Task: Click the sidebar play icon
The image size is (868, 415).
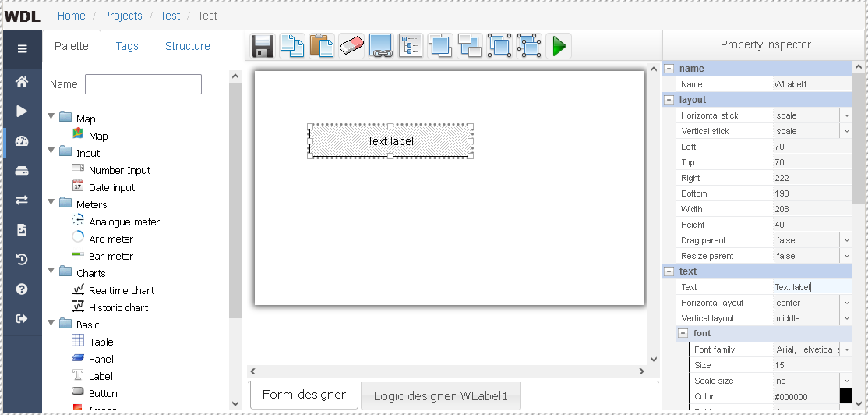Action: [22, 112]
